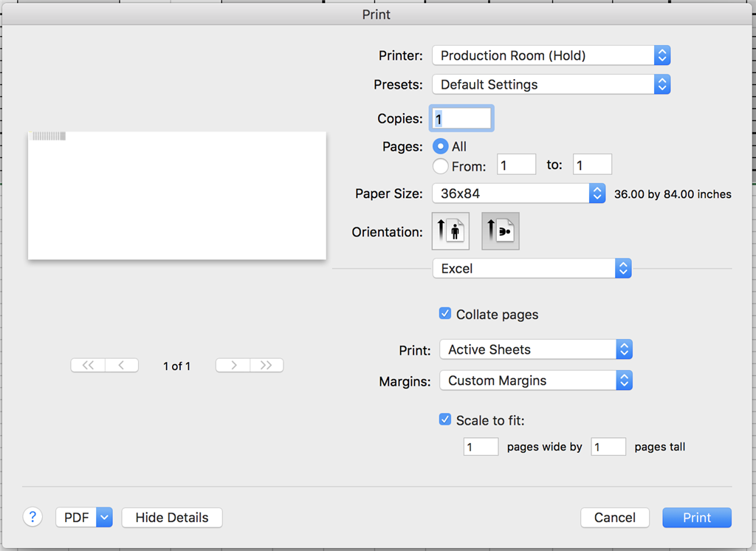
Task: Click the Hide Details button
Action: 172,517
